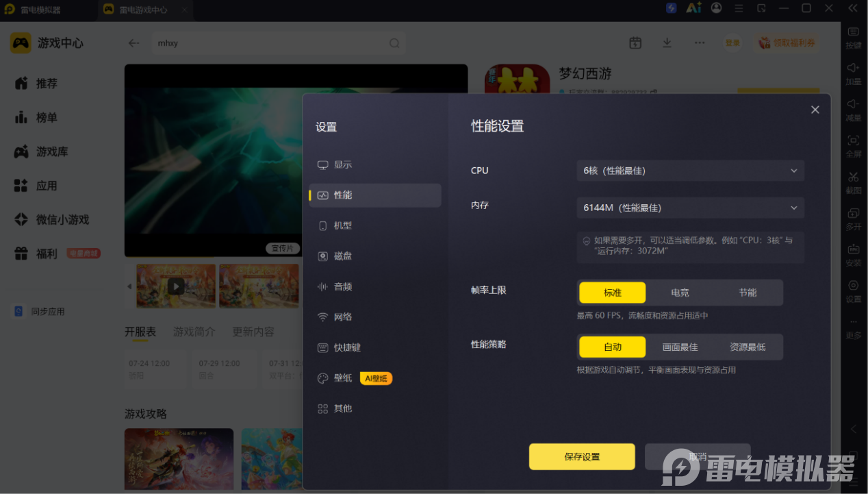Image resolution: width=868 pixels, height=494 pixels.
Task: Click the previous arrow beside the thumbnails
Action: (x=129, y=286)
